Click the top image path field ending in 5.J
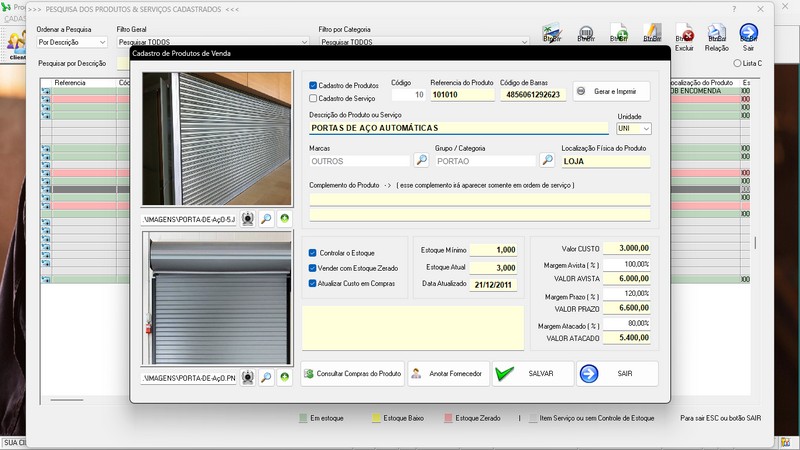The width and height of the screenshot is (800, 450). coord(189,219)
